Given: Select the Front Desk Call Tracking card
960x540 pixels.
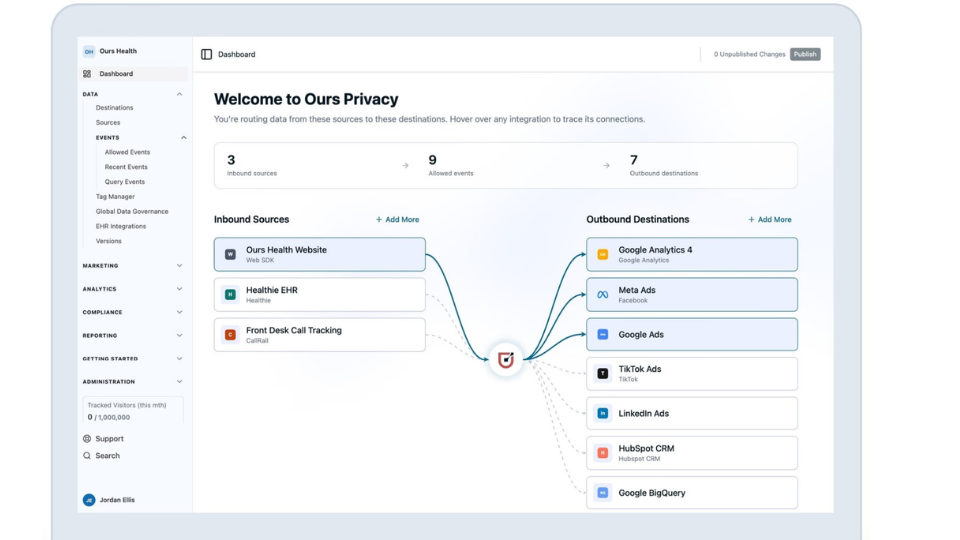Looking at the screenshot, I should [320, 334].
